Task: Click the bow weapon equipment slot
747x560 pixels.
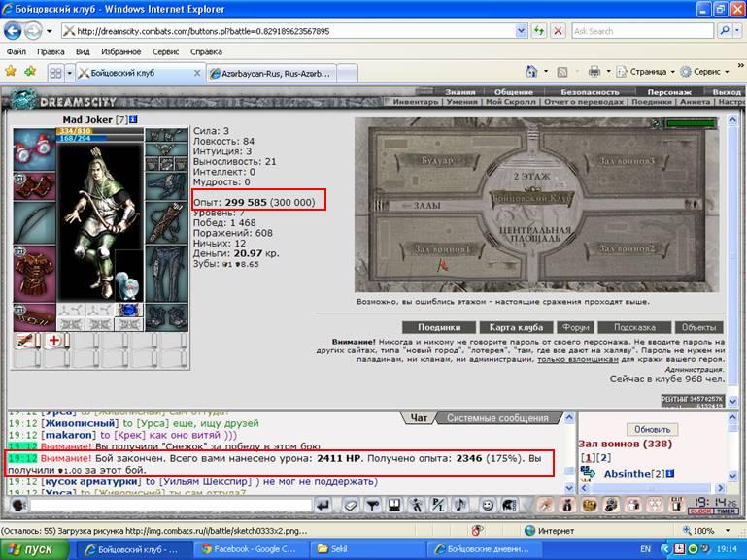Action: click(34, 222)
